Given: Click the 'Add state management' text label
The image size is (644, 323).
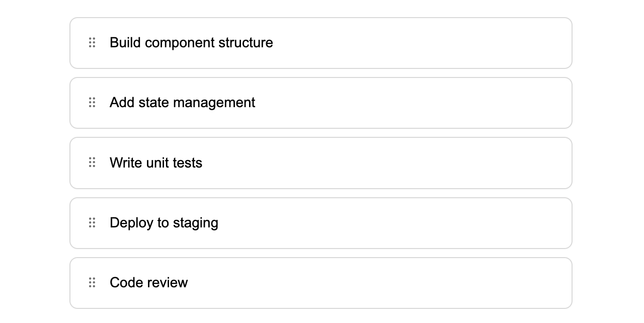Looking at the screenshot, I should point(182,103).
